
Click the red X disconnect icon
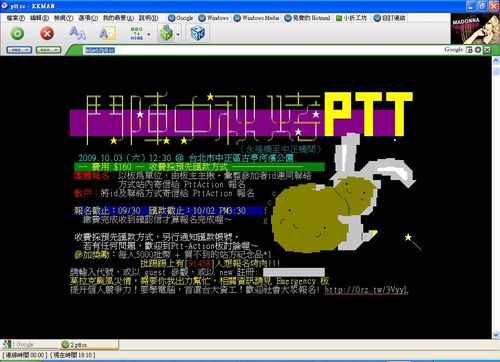click(47, 33)
